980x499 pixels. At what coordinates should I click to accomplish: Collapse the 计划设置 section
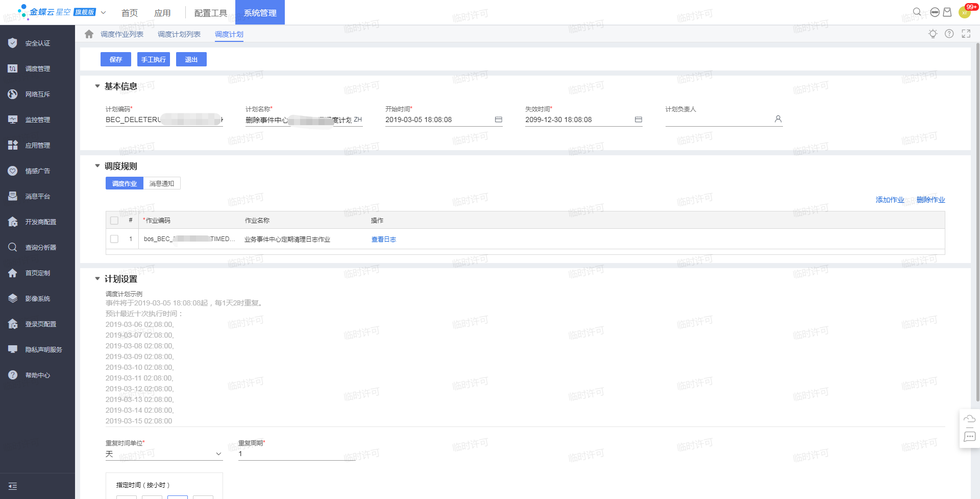click(97, 279)
